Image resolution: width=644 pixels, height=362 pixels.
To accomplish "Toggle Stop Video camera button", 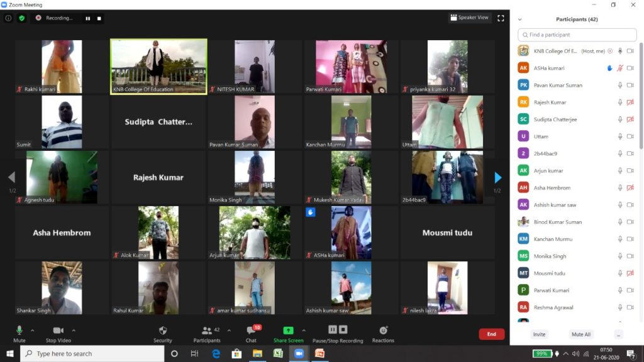I will (x=58, y=331).
